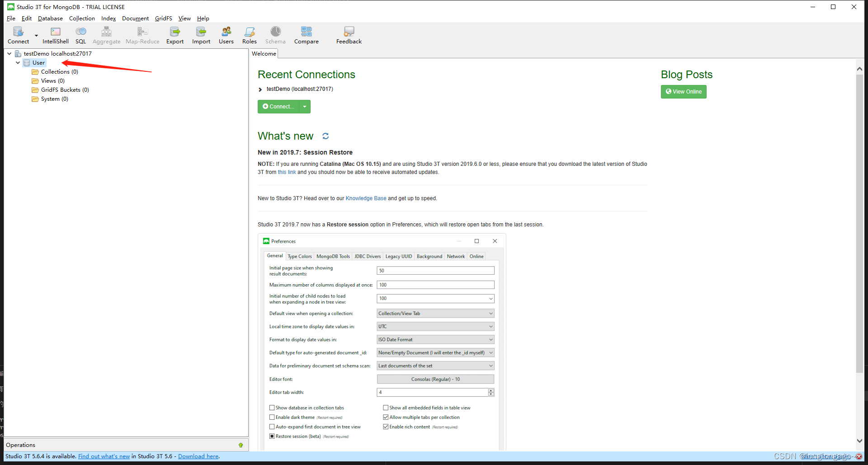Image resolution: width=868 pixels, height=465 pixels.
Task: Select Views (0) in the tree
Action: coord(52,81)
